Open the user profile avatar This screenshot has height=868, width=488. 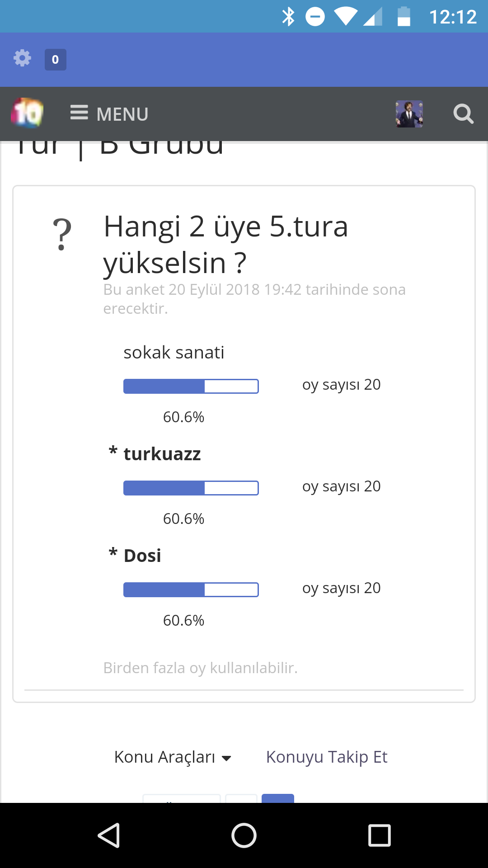[x=409, y=113]
